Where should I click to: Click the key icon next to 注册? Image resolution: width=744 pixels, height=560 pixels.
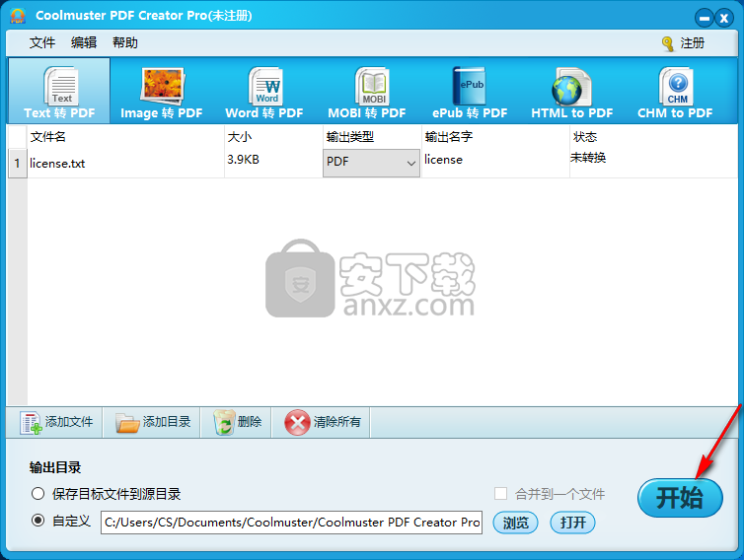point(668,43)
